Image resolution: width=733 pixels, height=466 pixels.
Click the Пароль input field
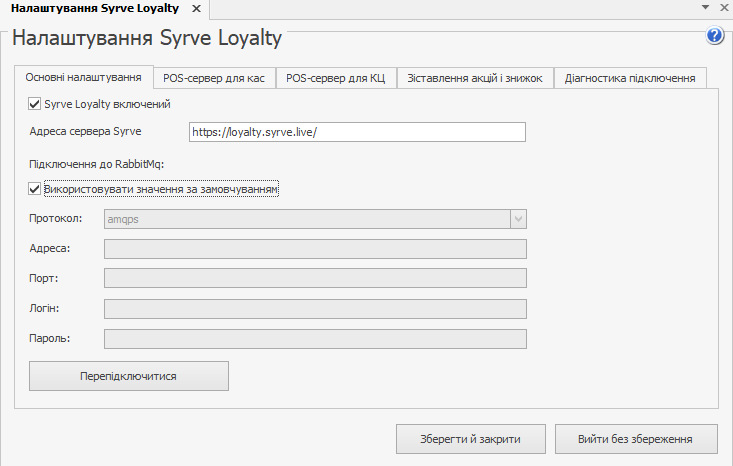[x=315, y=339]
